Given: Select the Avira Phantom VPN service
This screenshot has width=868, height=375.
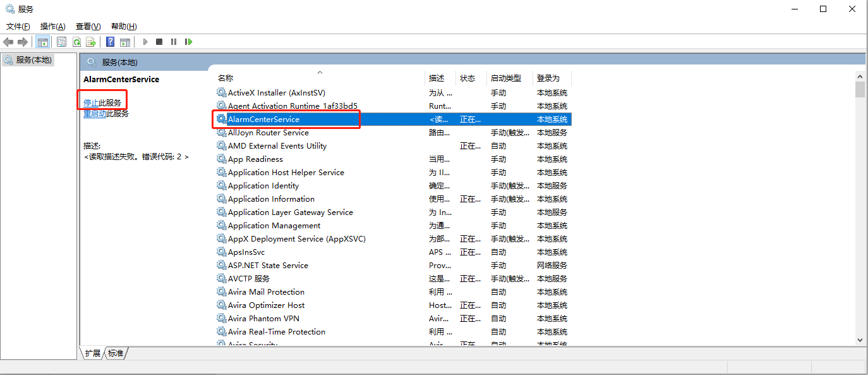Looking at the screenshot, I should click(393, 319).
